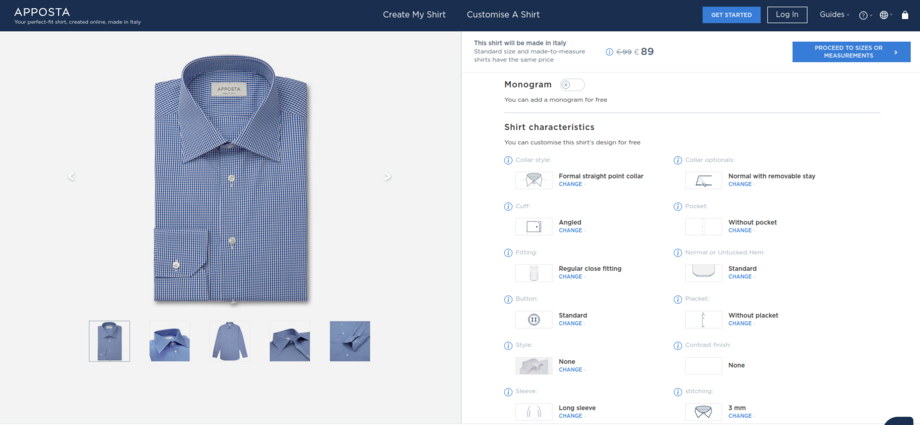Go to Create My Shirt
The image size is (920, 425).
coord(416,15)
